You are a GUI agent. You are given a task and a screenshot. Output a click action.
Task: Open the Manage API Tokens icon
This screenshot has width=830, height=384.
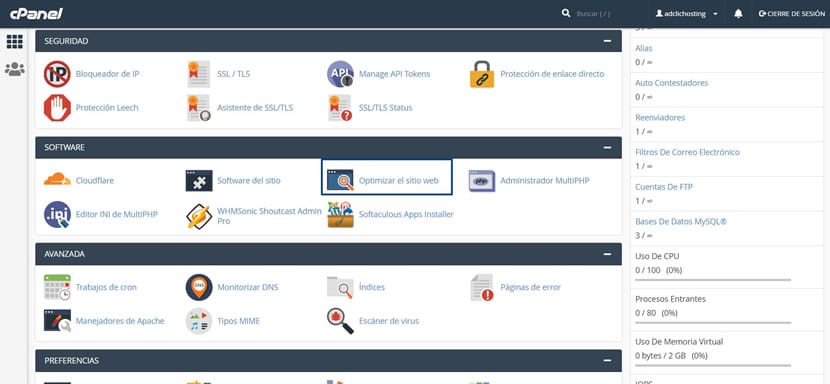340,74
